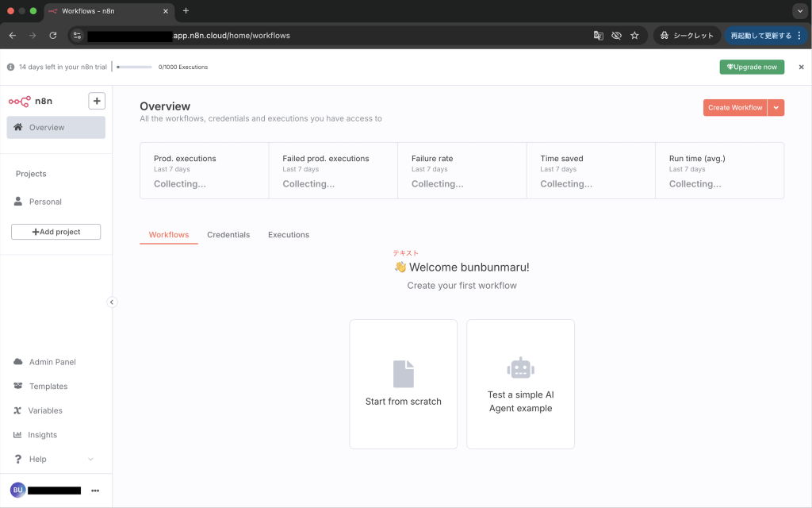Click the executions usage progress bar
The image size is (812, 508).
click(x=134, y=67)
